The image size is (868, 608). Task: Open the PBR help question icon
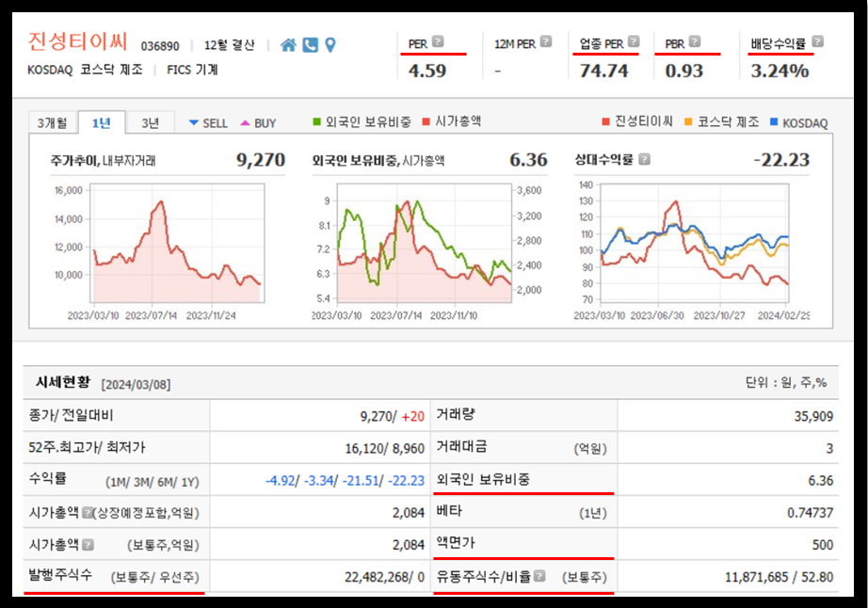695,41
